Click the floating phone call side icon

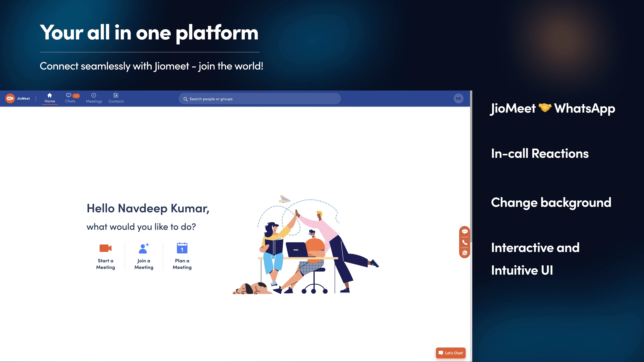(465, 242)
